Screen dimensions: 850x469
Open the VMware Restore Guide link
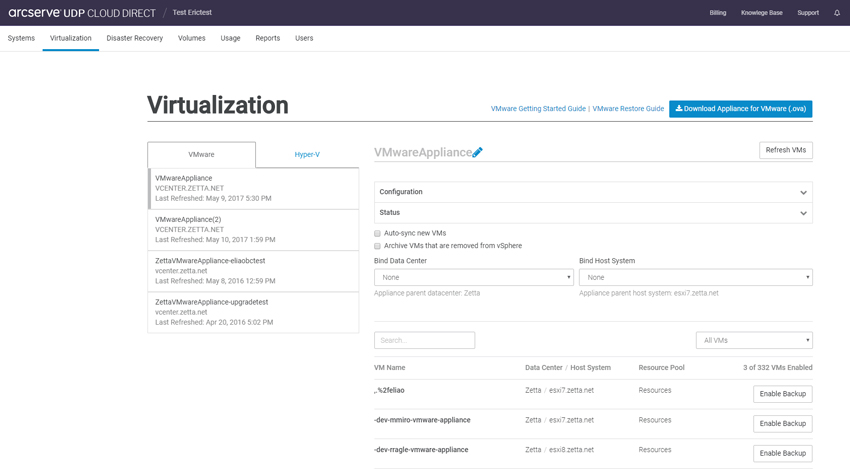click(628, 108)
